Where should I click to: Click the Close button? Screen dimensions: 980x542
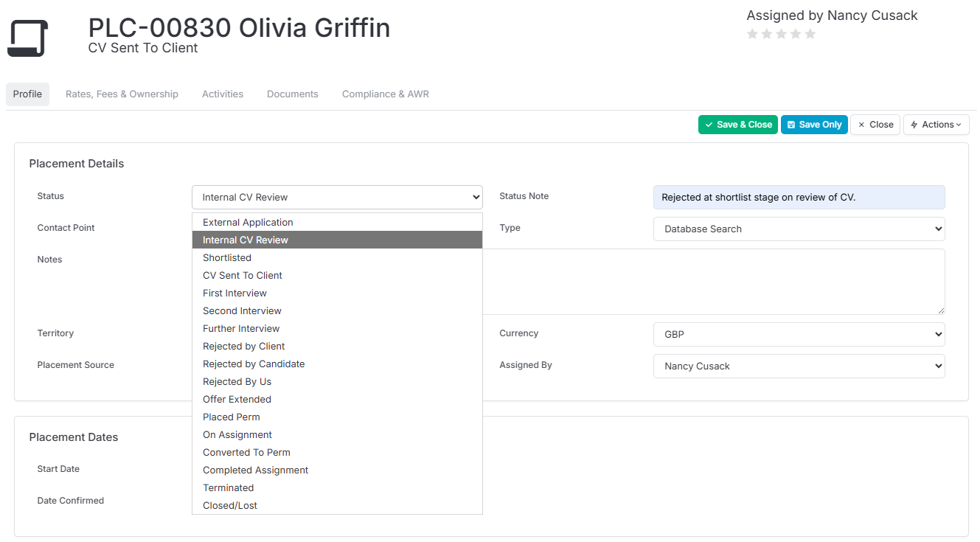click(875, 125)
